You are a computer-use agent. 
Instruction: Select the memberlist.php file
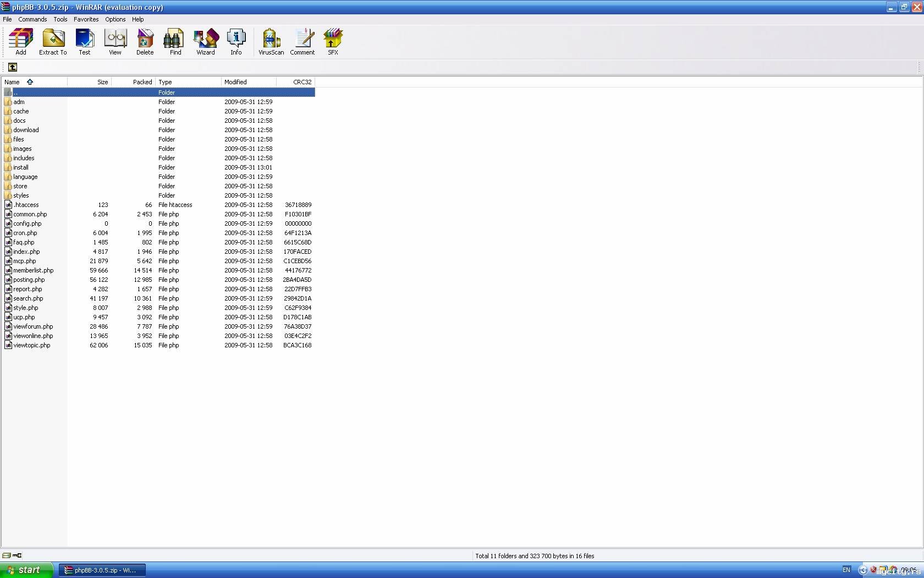click(34, 270)
